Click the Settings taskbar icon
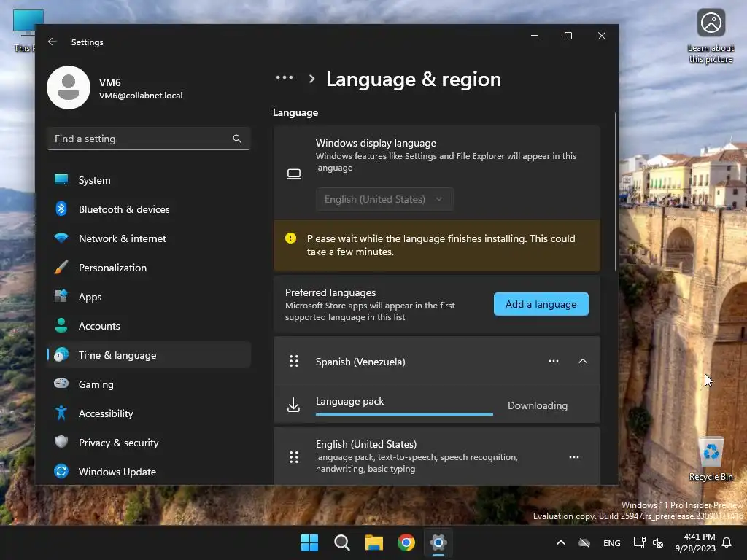 (438, 542)
